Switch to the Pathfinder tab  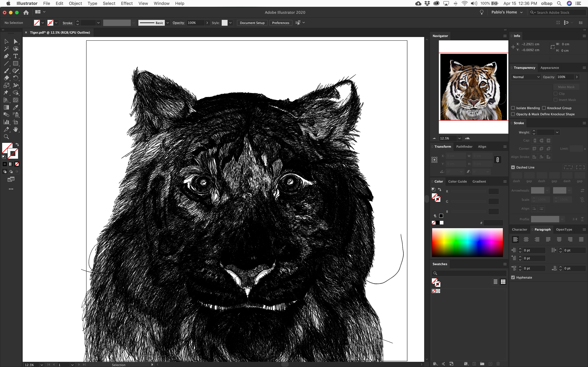pos(464,147)
